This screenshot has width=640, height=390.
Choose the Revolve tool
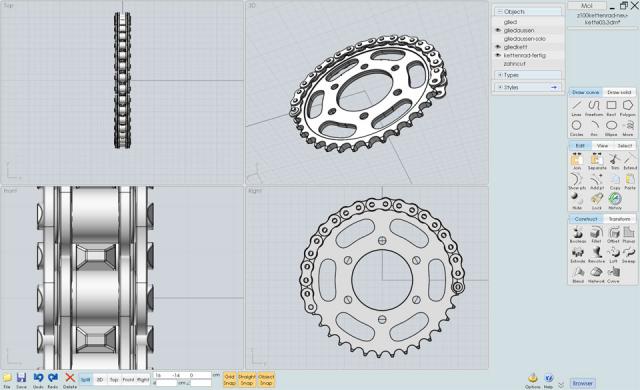[596, 255]
